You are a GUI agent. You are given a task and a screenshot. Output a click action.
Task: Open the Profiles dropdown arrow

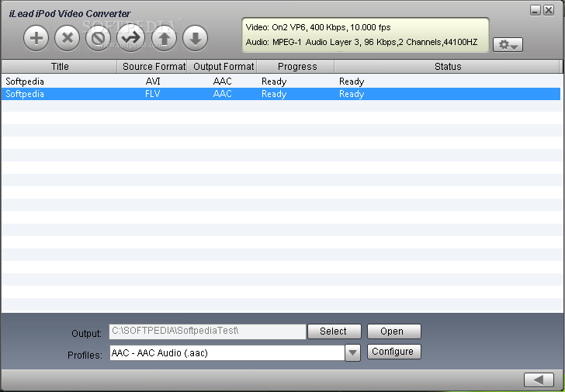click(352, 352)
